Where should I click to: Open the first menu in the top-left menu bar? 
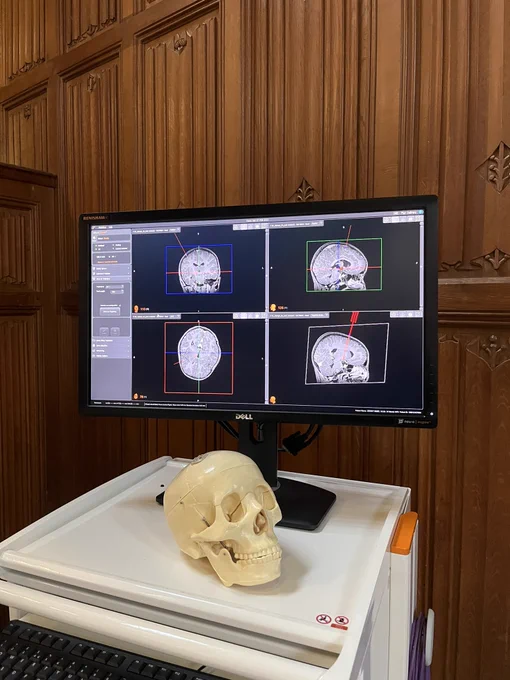(102, 227)
